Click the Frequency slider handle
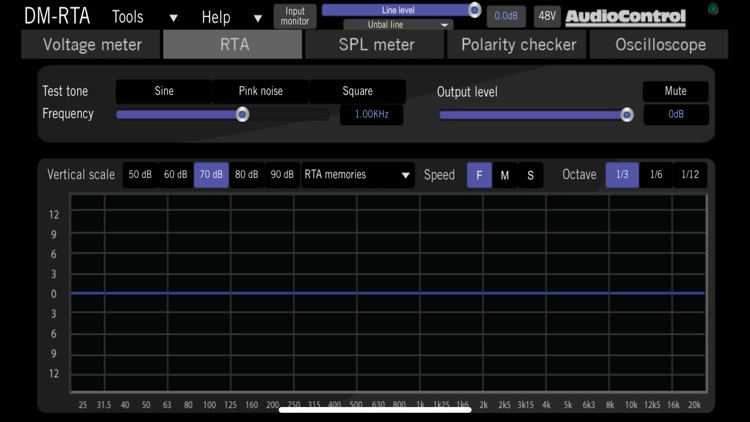The width and height of the screenshot is (750, 422). tap(243, 114)
